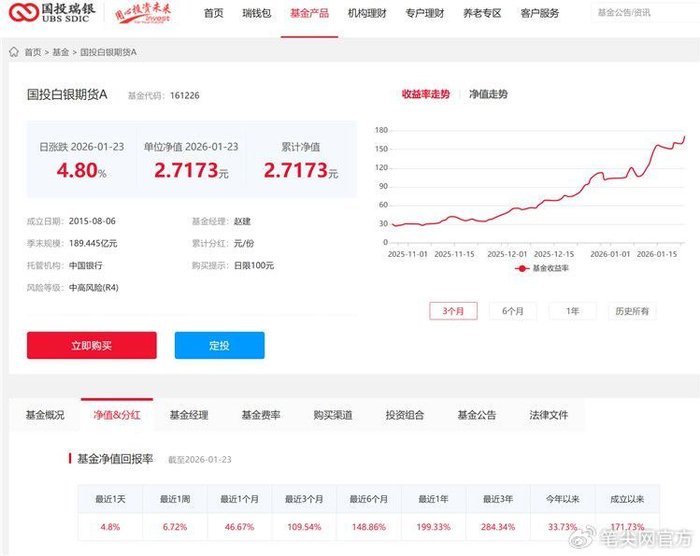The height and width of the screenshot is (556, 700).
Task: Click the red legend marker 基金收益率
Action: pos(521,268)
